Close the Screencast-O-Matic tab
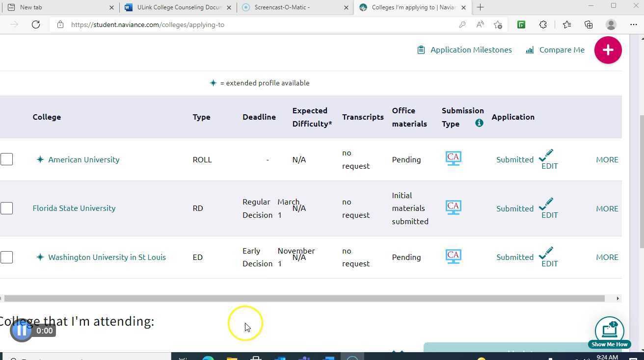The width and height of the screenshot is (644, 360). pyautogui.click(x=346, y=7)
